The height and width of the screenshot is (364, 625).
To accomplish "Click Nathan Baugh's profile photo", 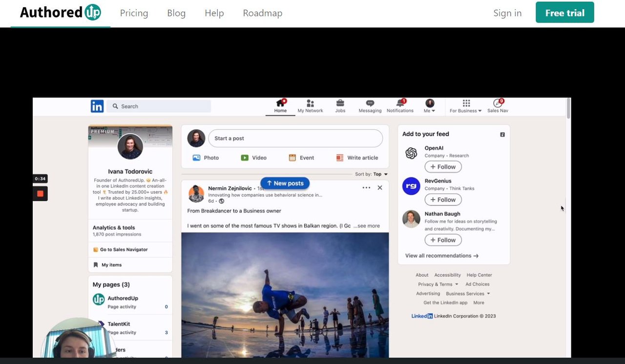I will [411, 219].
